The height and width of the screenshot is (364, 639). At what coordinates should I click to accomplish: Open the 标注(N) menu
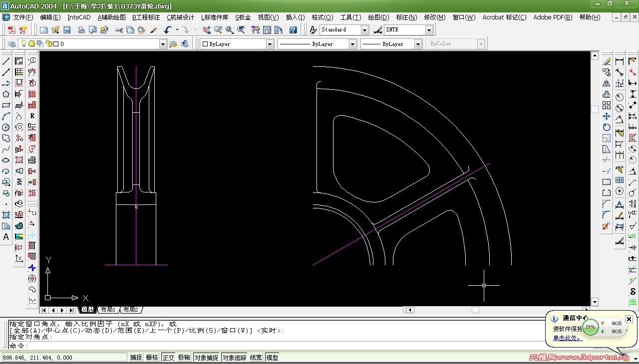tap(406, 17)
